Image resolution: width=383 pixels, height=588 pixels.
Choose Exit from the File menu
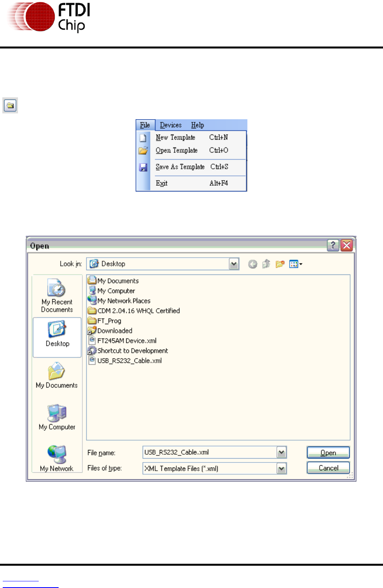(191, 183)
